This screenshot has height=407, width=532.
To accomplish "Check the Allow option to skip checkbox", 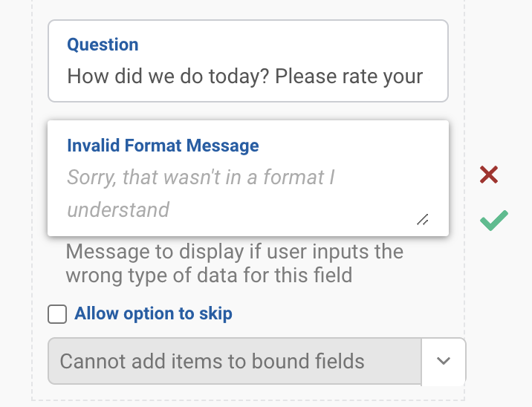I will pos(57,314).
